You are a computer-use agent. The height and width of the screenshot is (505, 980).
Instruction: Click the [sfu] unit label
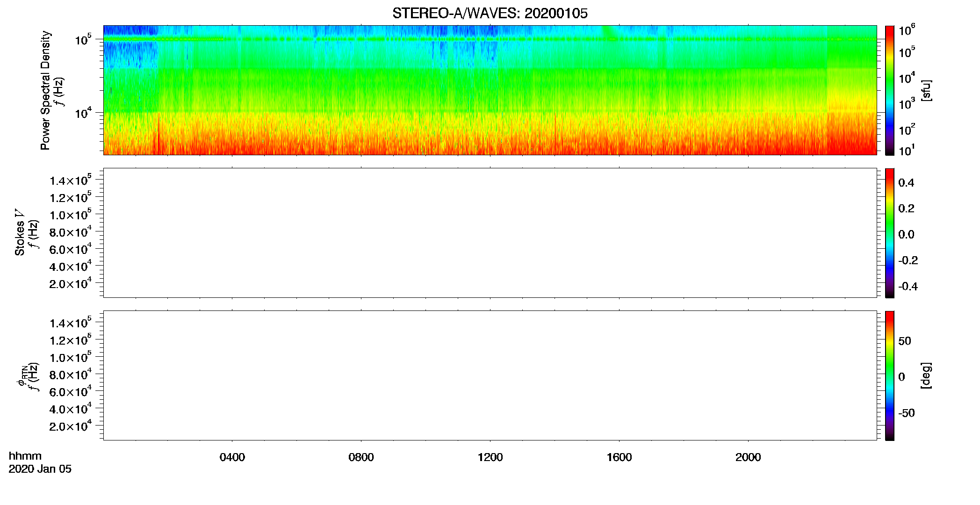[x=926, y=90]
